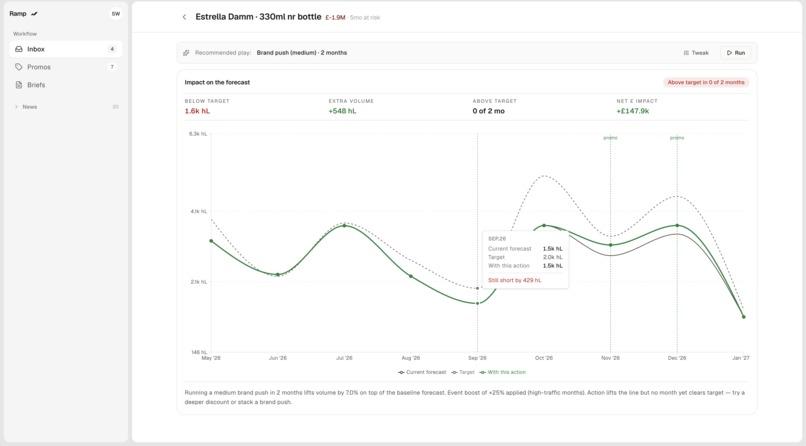Viewport: 806px width, 446px height.
Task: Click the Ramp logo mark icon
Action: (34, 14)
